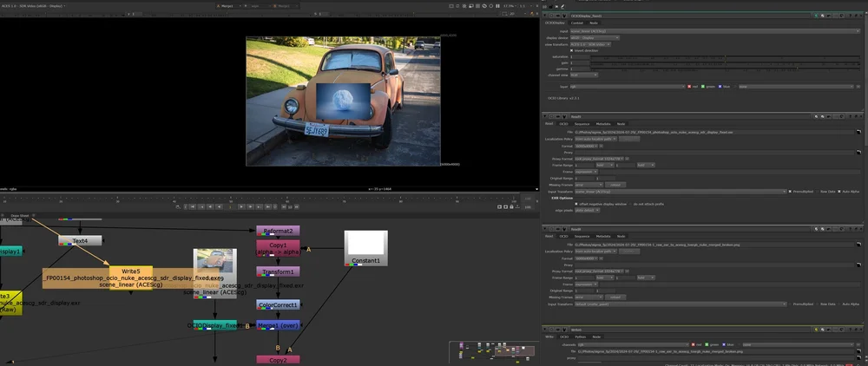
Task: Click the Write5 node in graph
Action: click(x=130, y=271)
